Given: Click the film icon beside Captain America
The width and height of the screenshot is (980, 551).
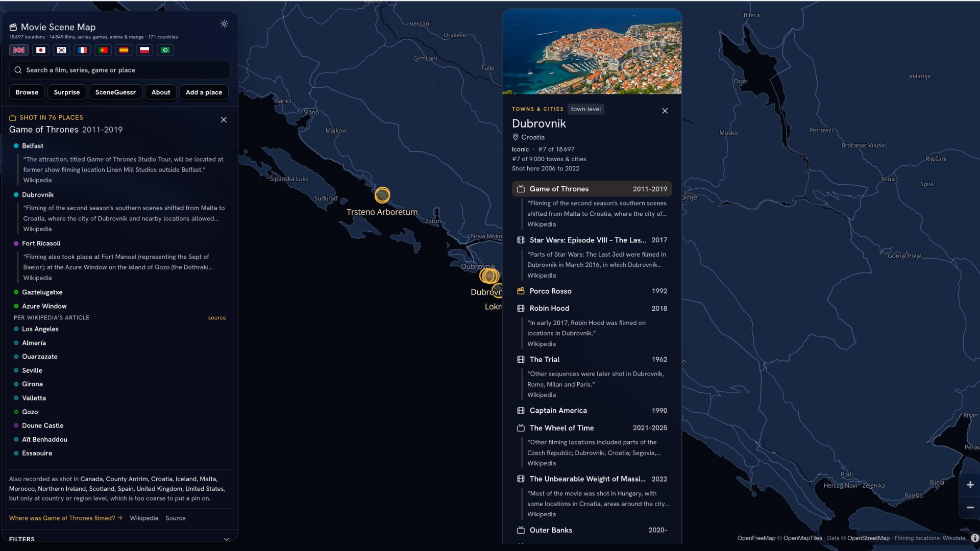Looking at the screenshot, I should pos(521,411).
